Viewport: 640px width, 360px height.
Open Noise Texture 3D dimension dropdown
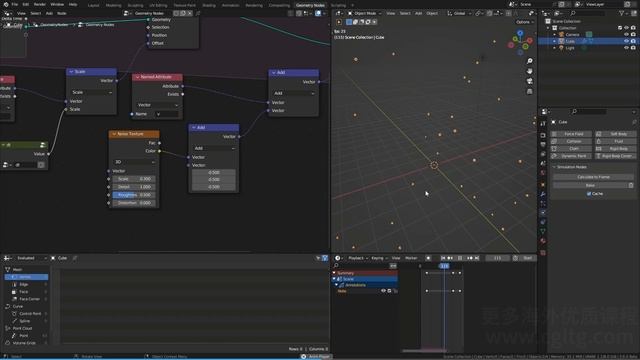click(134, 162)
